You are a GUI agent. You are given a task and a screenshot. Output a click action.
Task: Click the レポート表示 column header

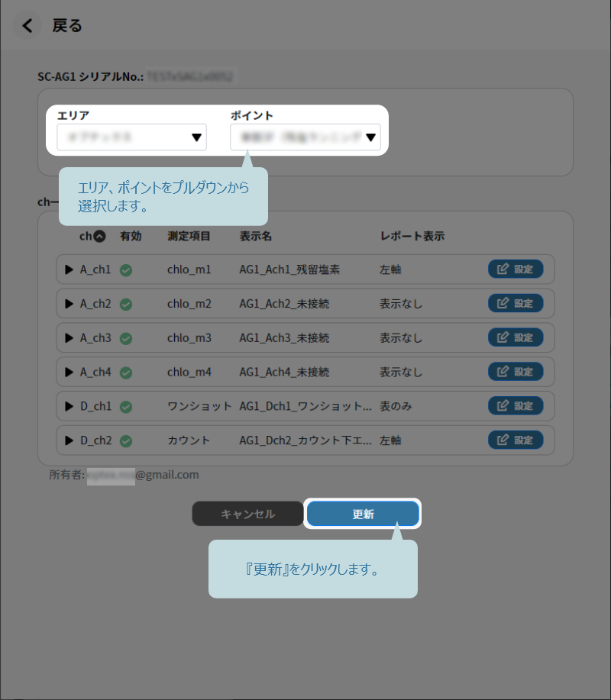click(412, 236)
